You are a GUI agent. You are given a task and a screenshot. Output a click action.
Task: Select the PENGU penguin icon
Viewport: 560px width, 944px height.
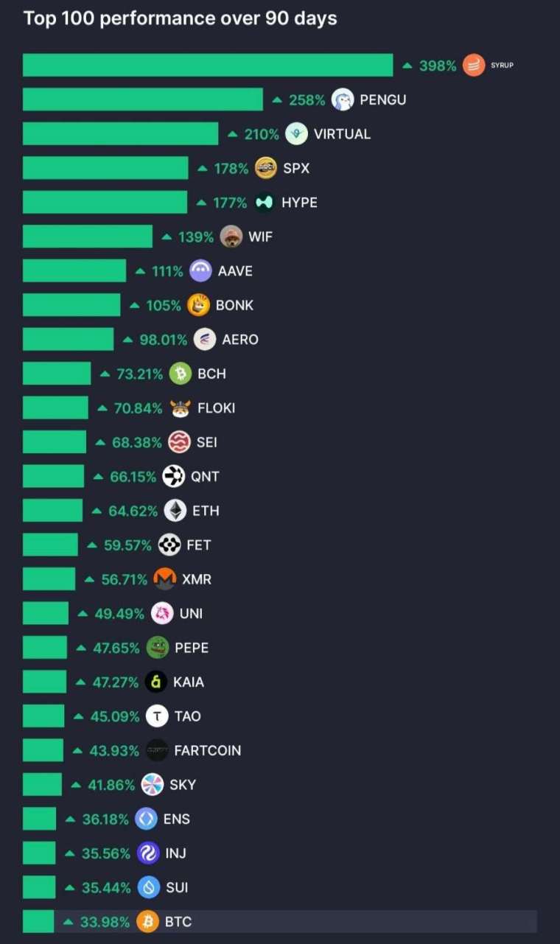coord(343,99)
